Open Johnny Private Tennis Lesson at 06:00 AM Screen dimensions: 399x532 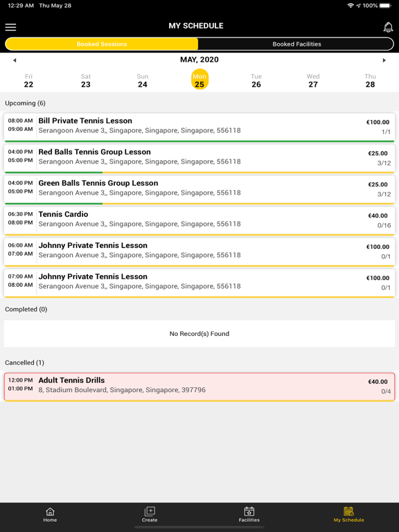coord(199,252)
